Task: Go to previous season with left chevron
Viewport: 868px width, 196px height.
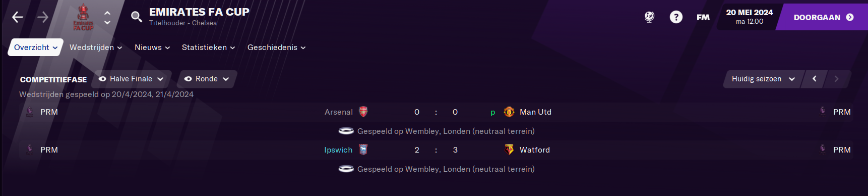Action: tap(814, 79)
